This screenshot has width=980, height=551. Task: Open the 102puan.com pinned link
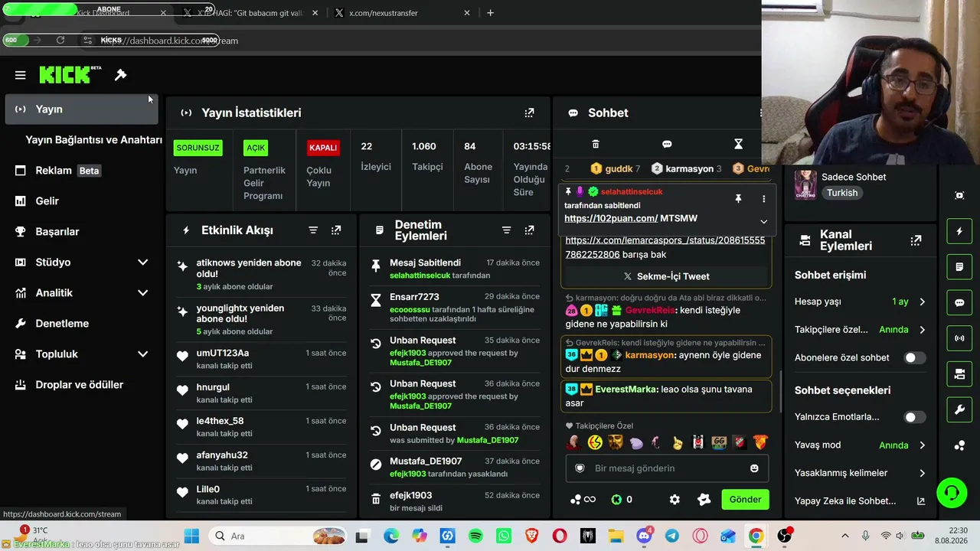[x=611, y=219]
